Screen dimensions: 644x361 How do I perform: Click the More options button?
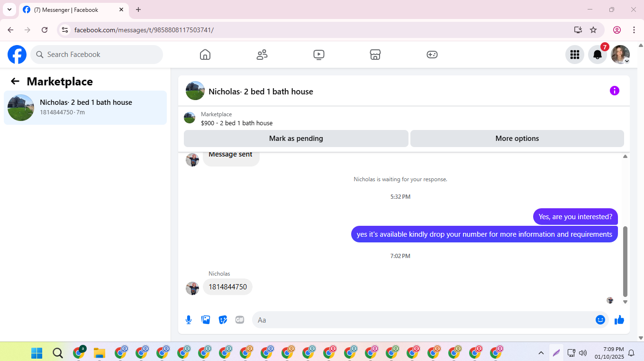[x=517, y=139]
